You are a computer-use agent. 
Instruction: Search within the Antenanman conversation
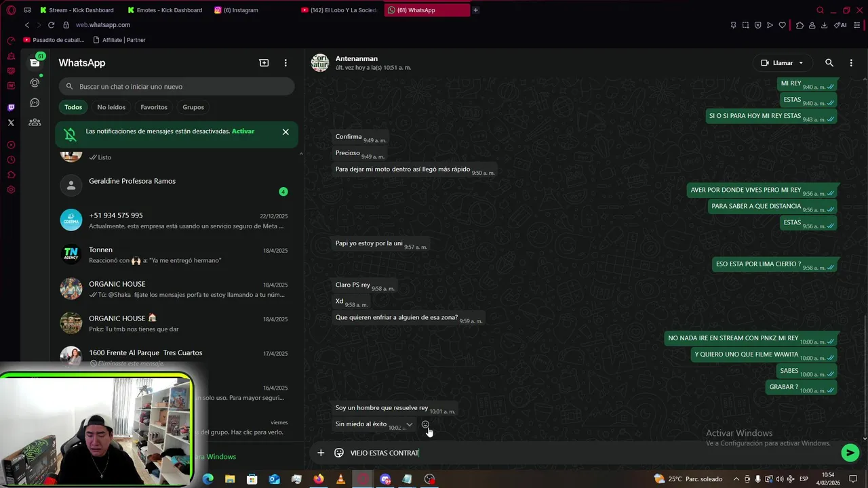click(829, 62)
